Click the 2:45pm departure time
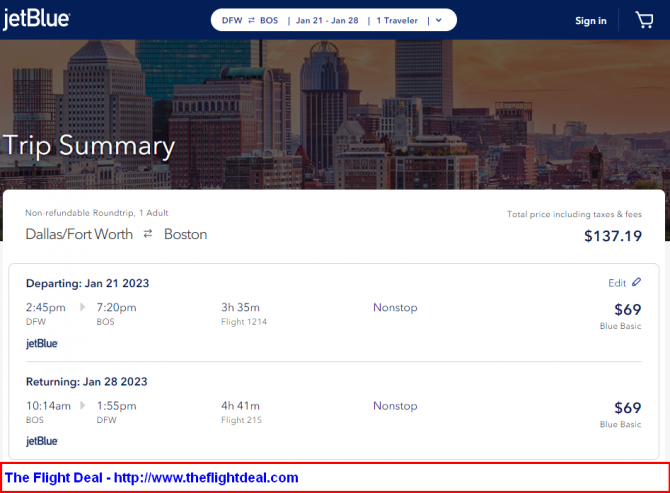 [x=46, y=308]
